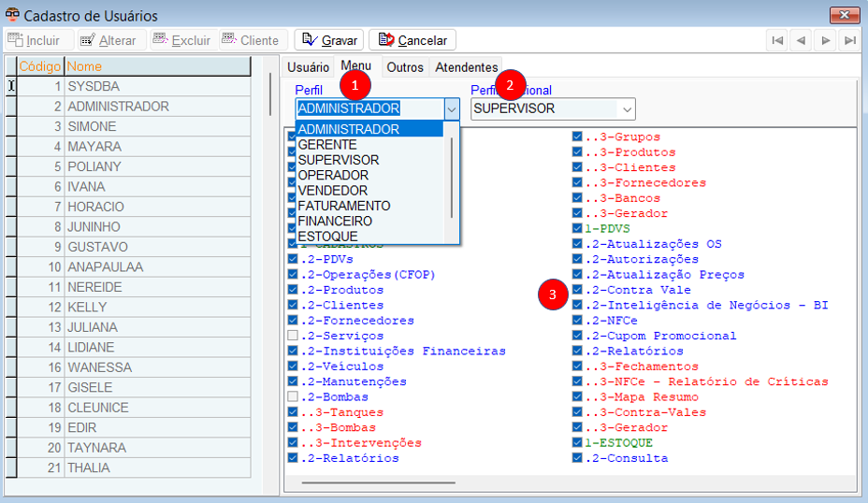868x503 pixels.
Task: Select user HORACIO
Action: pyautogui.click(x=134, y=207)
